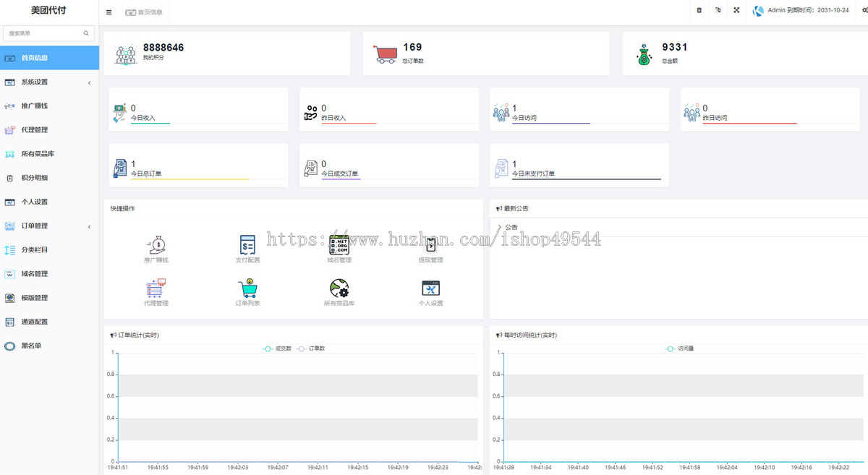The height and width of the screenshot is (475, 868).
Task: Click the 今日收入 card icon
Action: coord(120,112)
